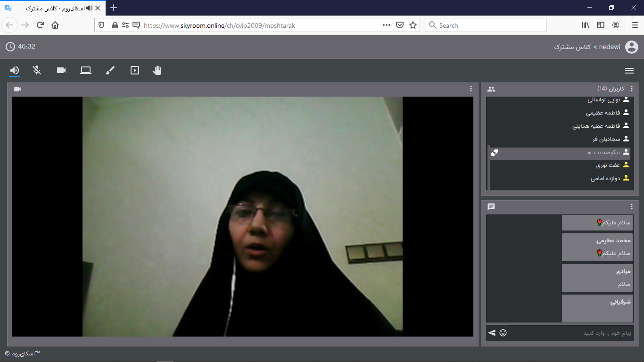Open the emoji picker
The image size is (644, 362).
503,333
